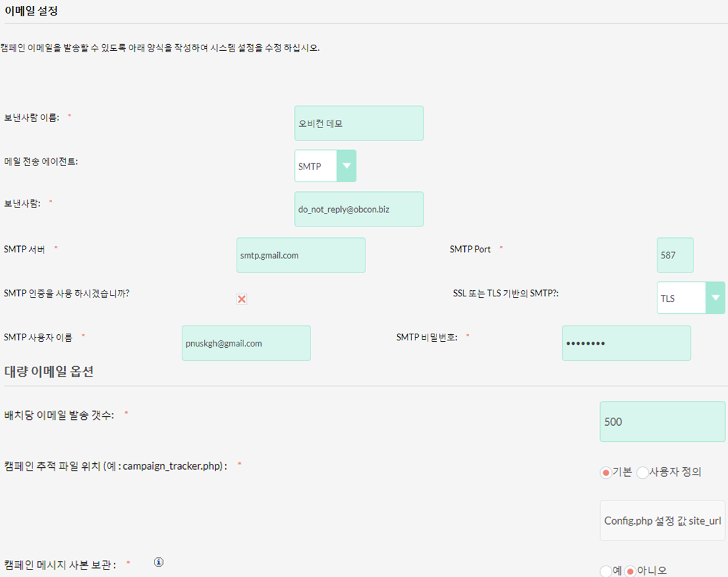Image resolution: width=728 pixels, height=577 pixels.
Task: Click the SMTP 사용자 이름 label
Action: click(38, 337)
